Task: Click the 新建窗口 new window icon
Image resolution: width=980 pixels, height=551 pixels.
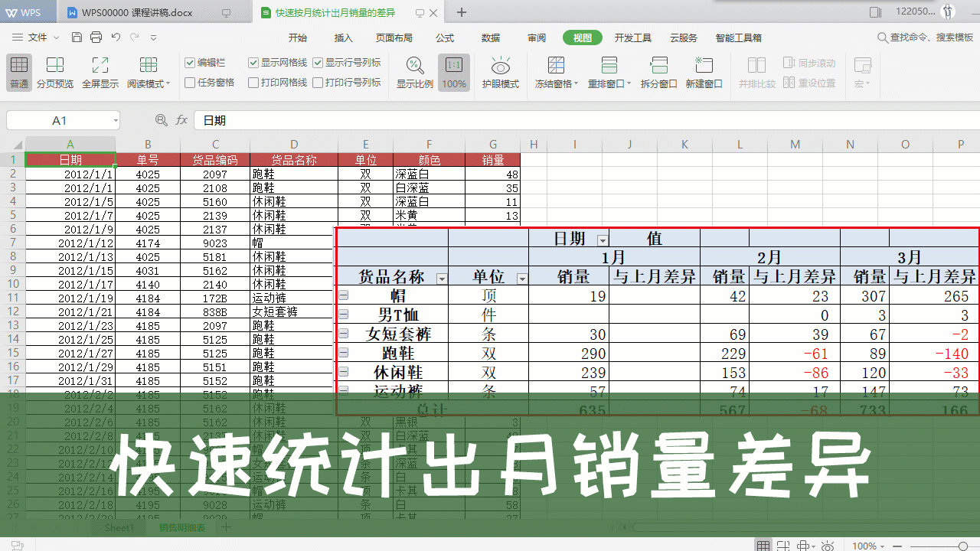Action: pyautogui.click(x=704, y=73)
